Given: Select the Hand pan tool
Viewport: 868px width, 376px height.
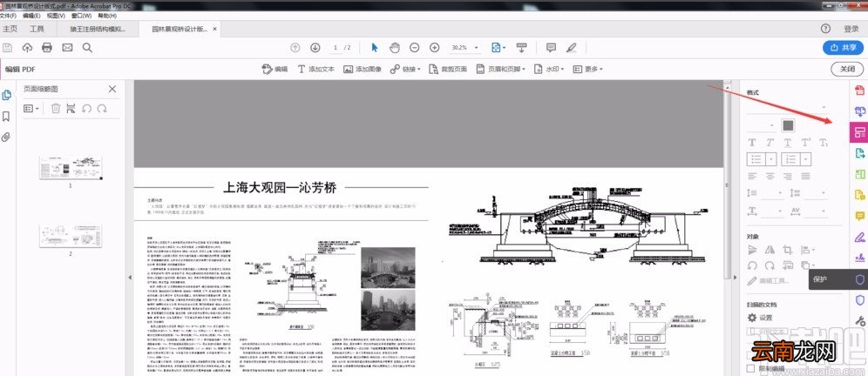Looking at the screenshot, I should tap(394, 48).
